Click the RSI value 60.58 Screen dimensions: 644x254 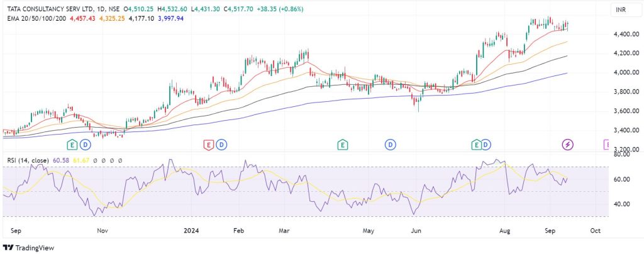click(x=60, y=160)
